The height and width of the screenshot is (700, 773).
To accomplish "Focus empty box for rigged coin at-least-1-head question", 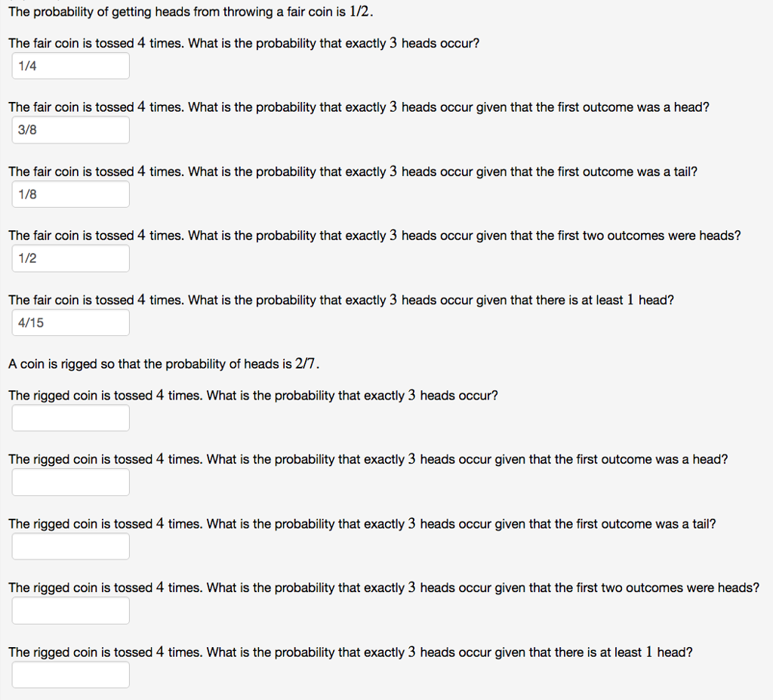I will [x=70, y=674].
